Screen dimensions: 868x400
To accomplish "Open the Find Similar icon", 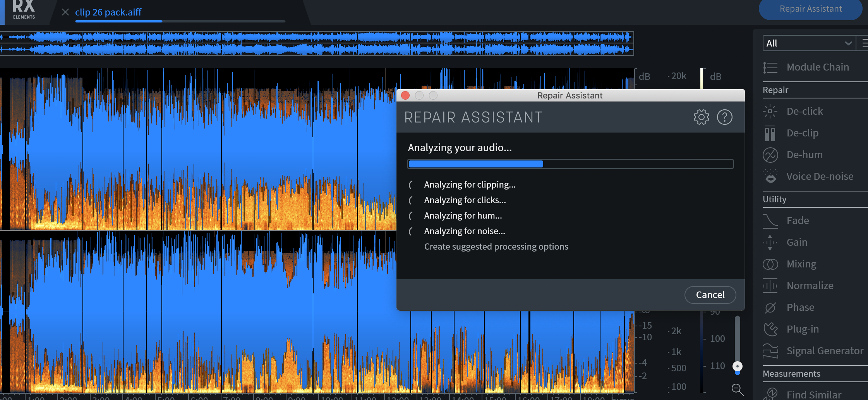I will pyautogui.click(x=770, y=393).
